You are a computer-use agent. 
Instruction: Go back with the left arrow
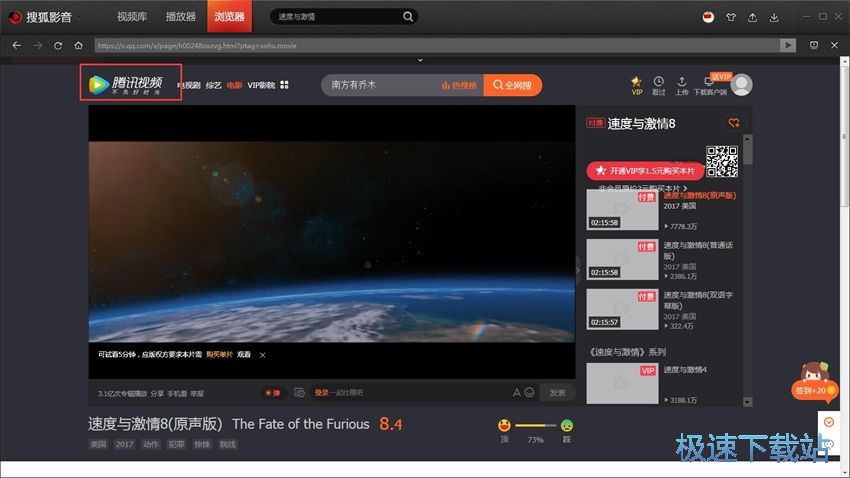pos(17,46)
